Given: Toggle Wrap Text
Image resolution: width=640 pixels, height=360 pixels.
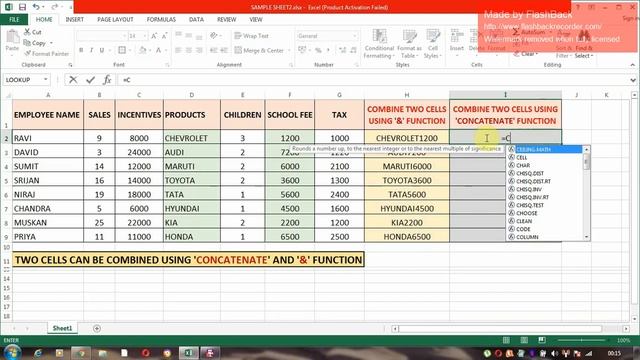Looking at the screenshot, I should [251, 36].
